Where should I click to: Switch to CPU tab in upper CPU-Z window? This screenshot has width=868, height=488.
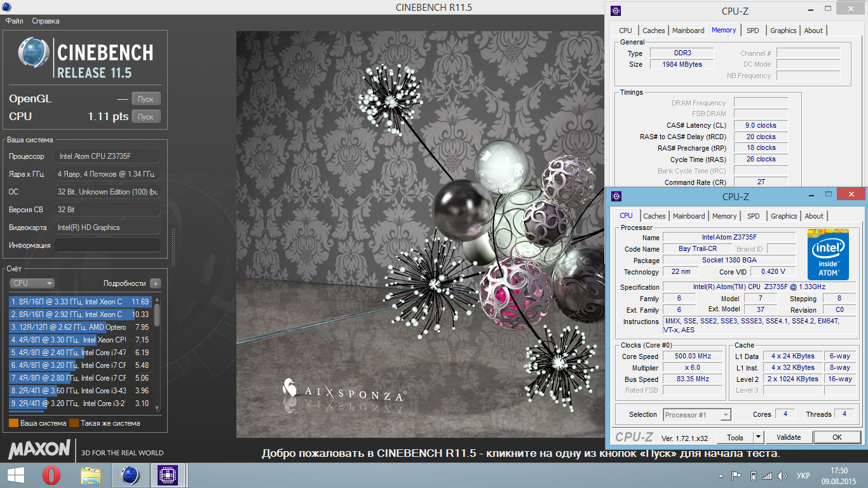pyautogui.click(x=625, y=30)
